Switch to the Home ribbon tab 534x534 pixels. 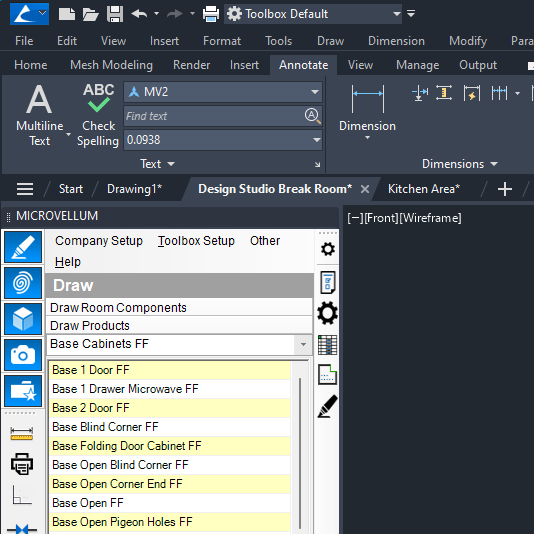click(x=31, y=65)
